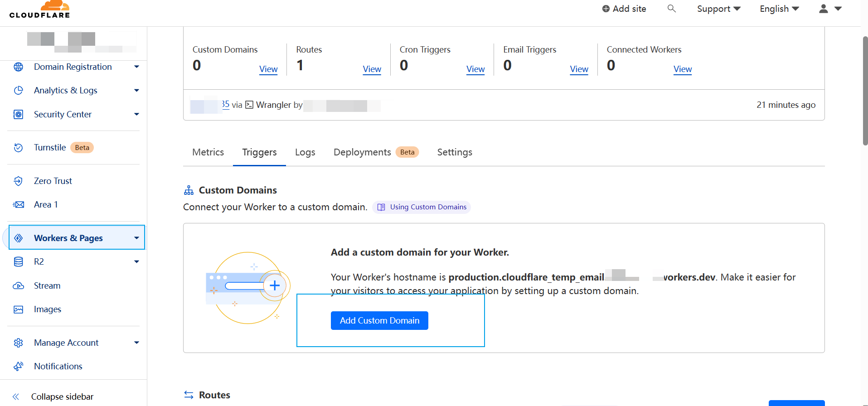Open the Support dropdown
The width and height of the screenshot is (868, 406).
(x=718, y=9)
